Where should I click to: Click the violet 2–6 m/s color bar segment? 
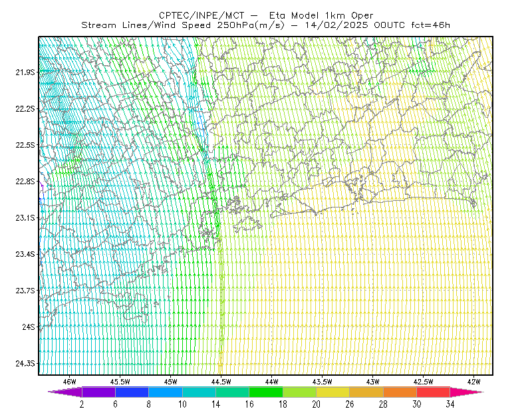(x=98, y=392)
